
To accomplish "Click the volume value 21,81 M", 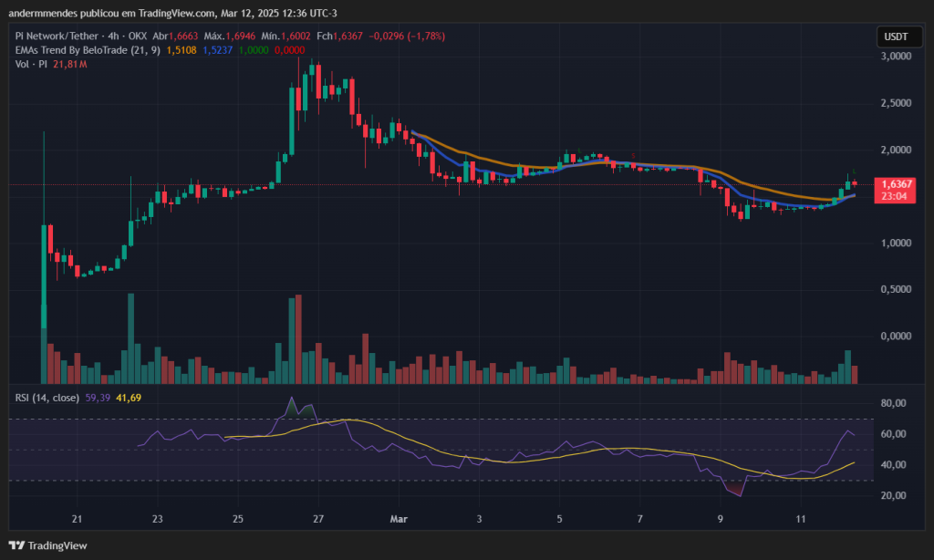I will click(x=69, y=64).
